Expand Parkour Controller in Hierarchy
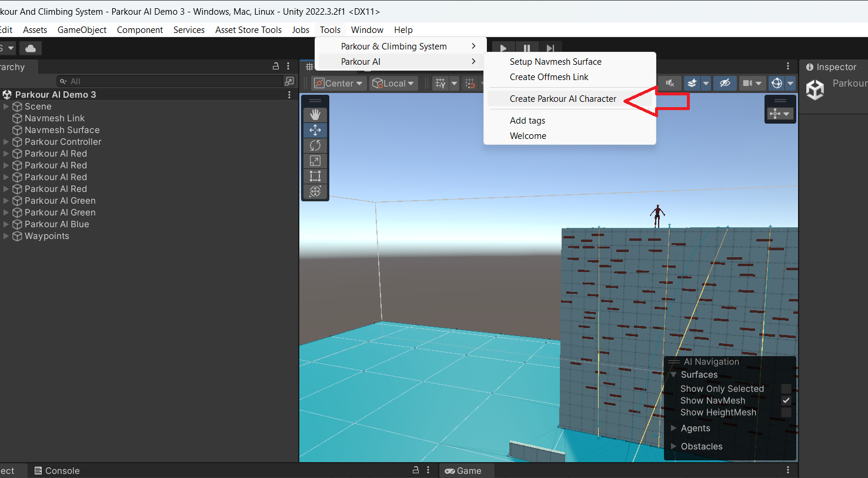This screenshot has height=478, width=868. (x=6, y=142)
